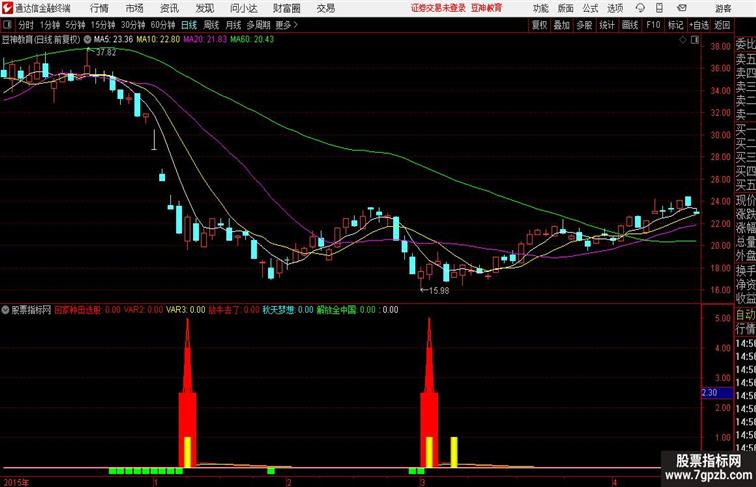
Task: Click the blue 2.30 axis value marker
Action: click(x=716, y=393)
